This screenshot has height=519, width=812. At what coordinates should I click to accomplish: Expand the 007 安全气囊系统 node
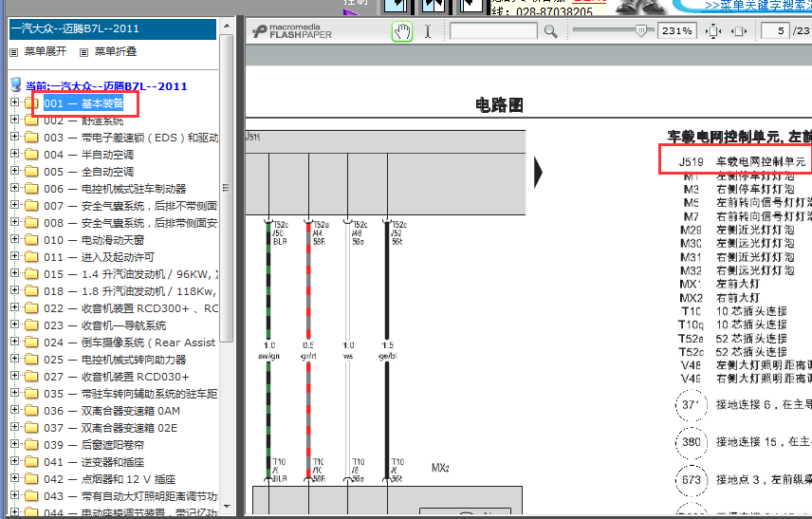point(14,205)
